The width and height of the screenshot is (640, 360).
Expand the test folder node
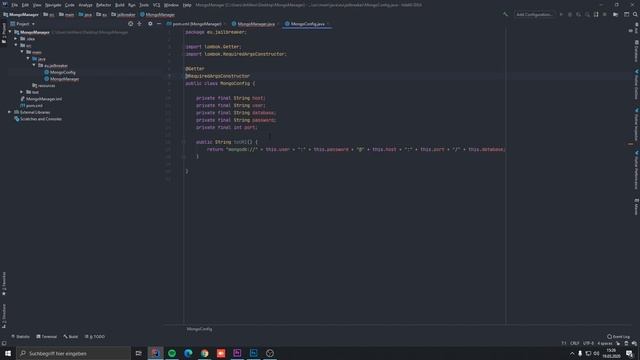click(x=22, y=92)
